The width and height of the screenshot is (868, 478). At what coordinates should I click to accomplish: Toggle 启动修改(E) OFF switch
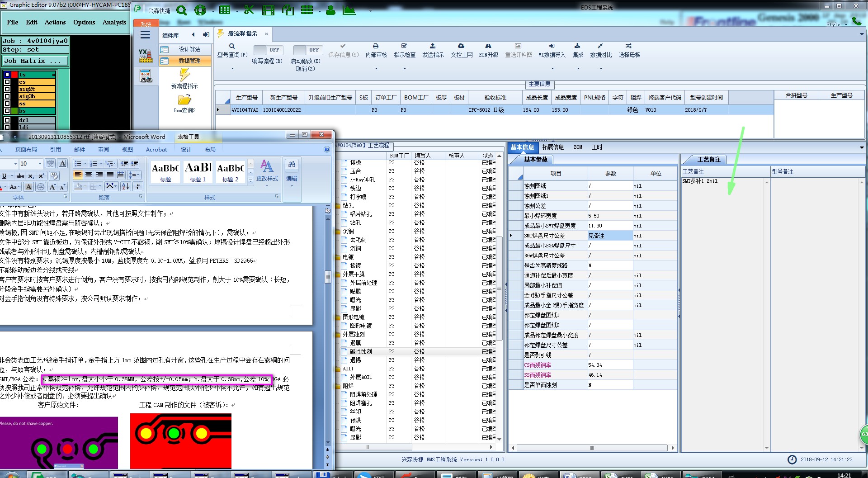point(307,50)
